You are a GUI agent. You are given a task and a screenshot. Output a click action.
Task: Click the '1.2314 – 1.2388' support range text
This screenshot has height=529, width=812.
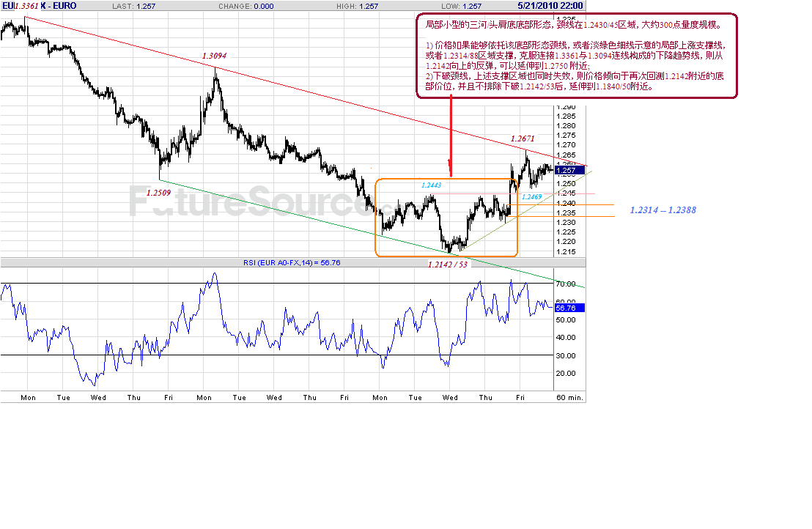[662, 210]
